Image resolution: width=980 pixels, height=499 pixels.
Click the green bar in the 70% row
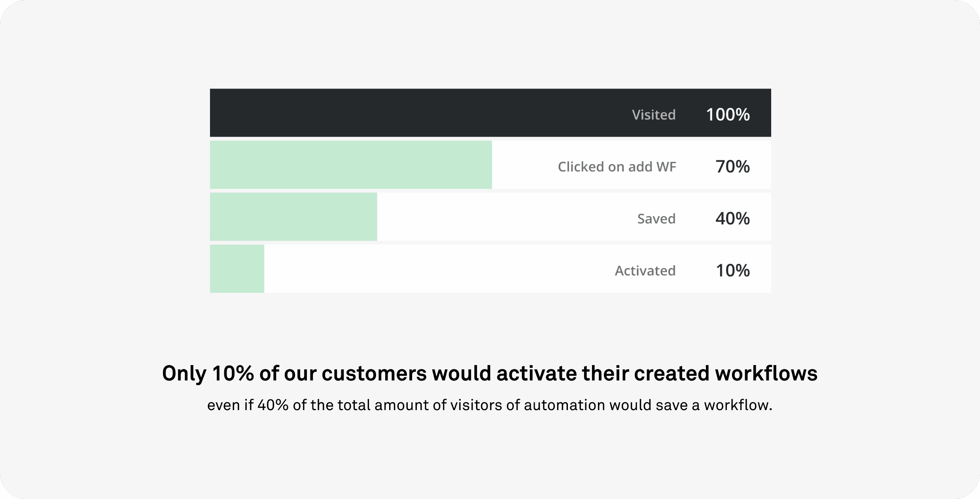tap(351, 165)
